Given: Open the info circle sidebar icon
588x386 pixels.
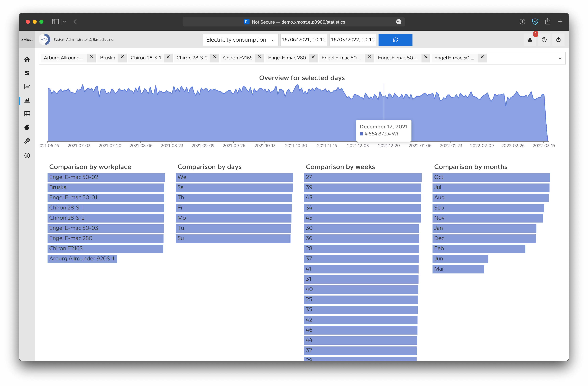Looking at the screenshot, I should click(27, 155).
